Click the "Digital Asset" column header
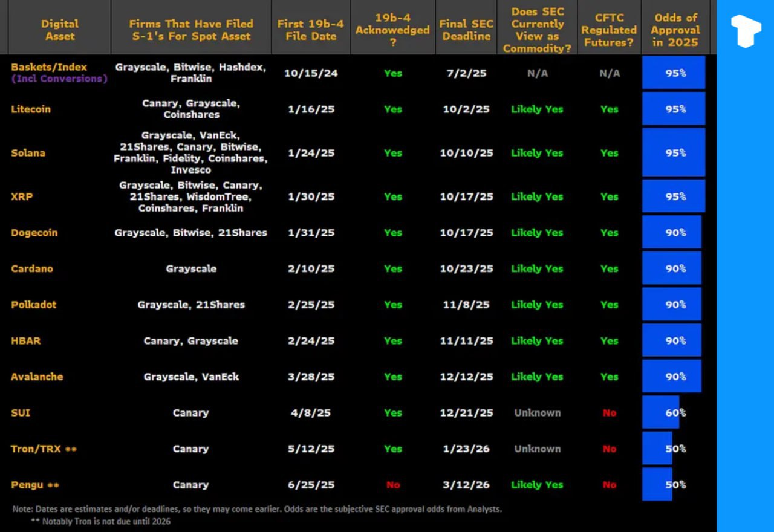 click(x=59, y=30)
